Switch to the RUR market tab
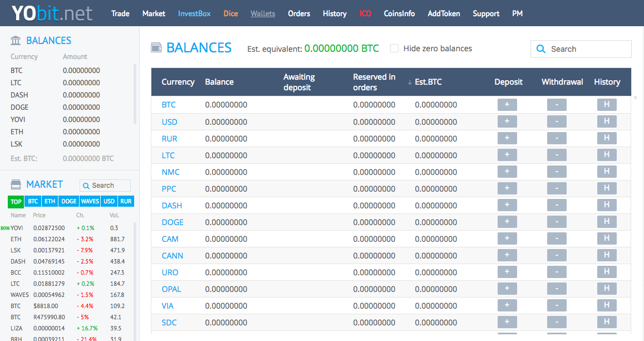Screen dimensions: 644x341 click(x=126, y=201)
